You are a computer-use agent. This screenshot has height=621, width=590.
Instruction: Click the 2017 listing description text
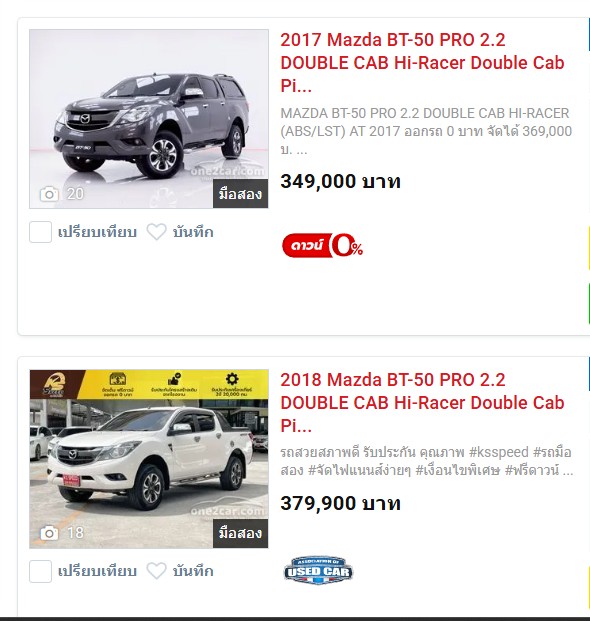(426, 131)
